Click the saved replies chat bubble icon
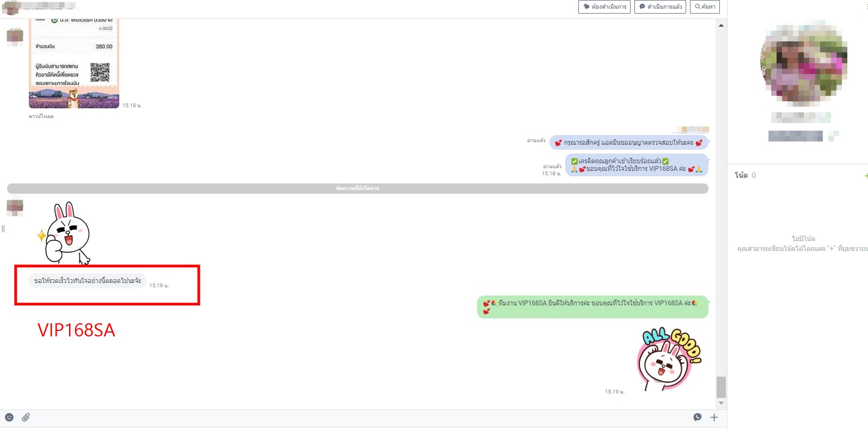 [697, 417]
